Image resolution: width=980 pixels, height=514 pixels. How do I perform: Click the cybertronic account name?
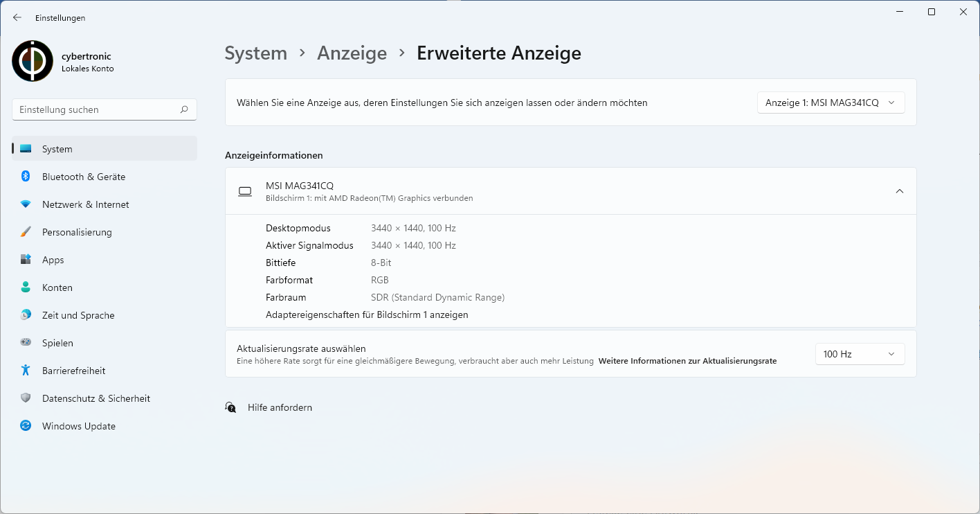point(87,56)
